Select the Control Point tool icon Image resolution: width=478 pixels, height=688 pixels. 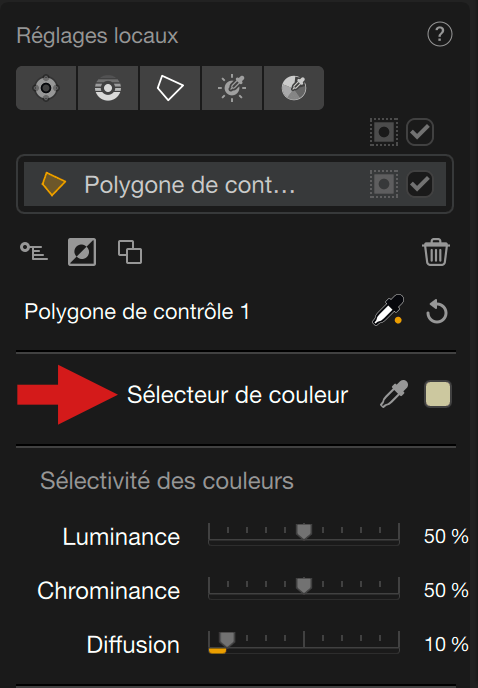pyautogui.click(x=46, y=88)
